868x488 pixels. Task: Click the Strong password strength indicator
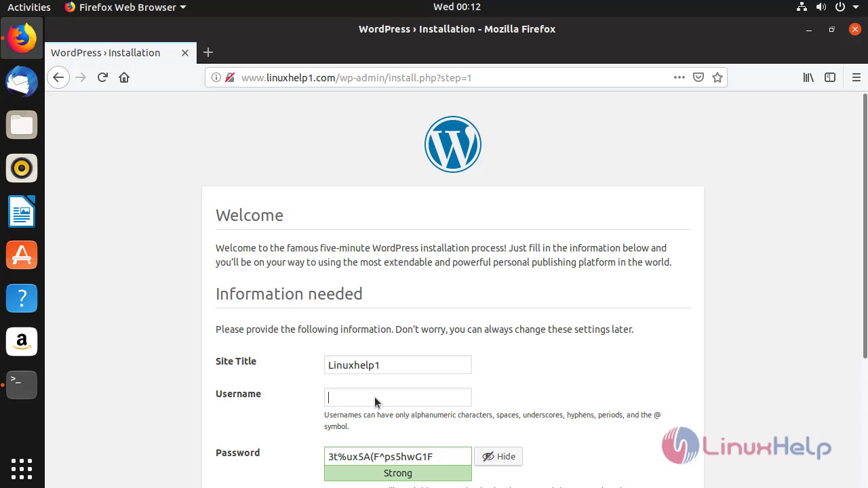click(398, 473)
